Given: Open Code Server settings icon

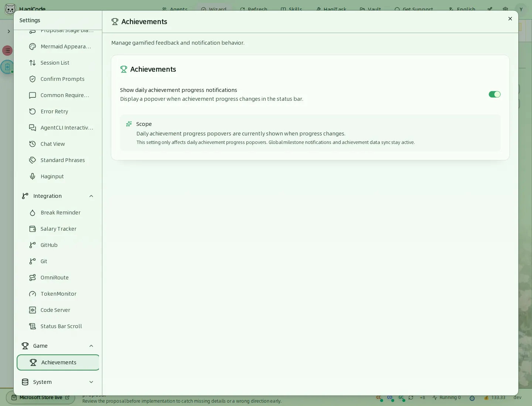Looking at the screenshot, I should click(33, 310).
